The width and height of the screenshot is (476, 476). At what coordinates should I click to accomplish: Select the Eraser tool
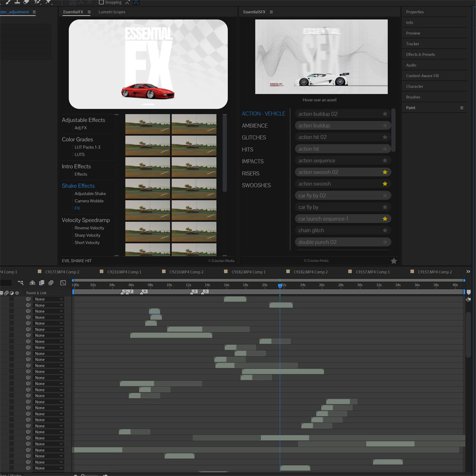point(25,2)
